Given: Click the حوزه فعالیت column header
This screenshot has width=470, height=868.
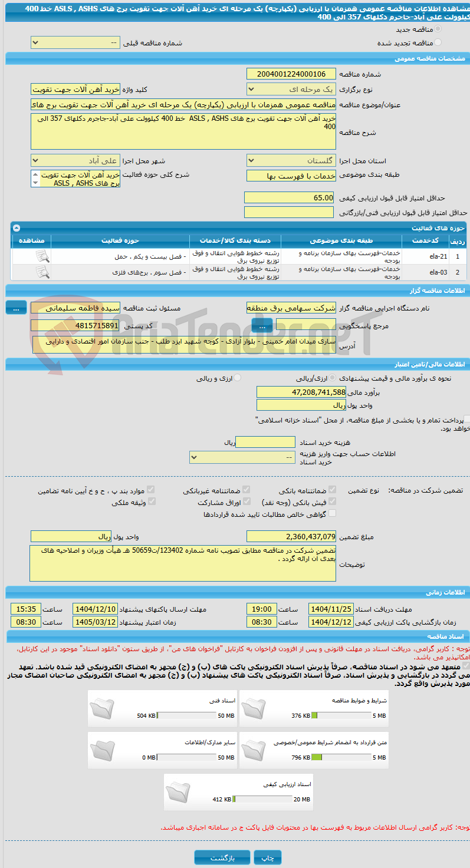Looking at the screenshot, I should [x=120, y=241].
